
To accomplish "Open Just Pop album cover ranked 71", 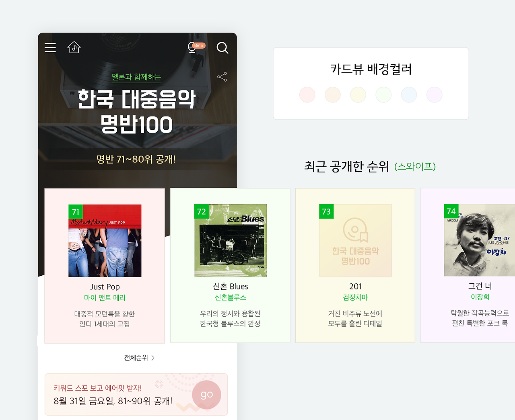I will click(105, 241).
